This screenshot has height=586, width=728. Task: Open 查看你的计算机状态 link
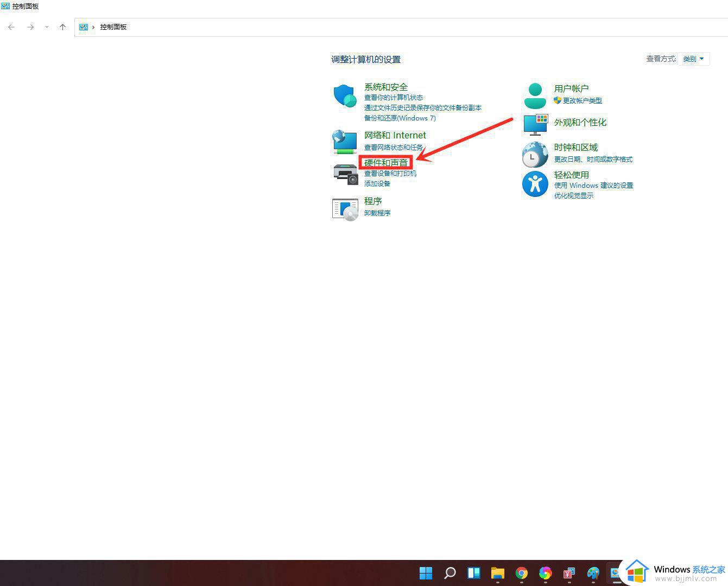(x=393, y=98)
